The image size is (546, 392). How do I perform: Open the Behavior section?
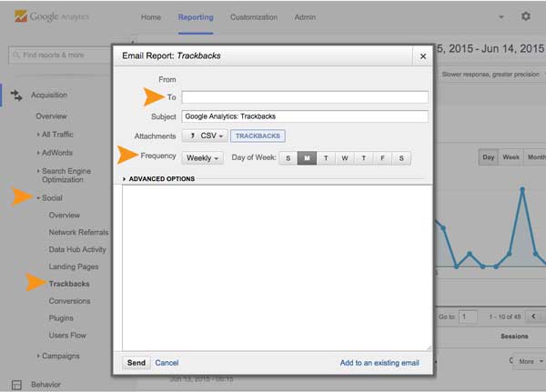click(45, 385)
